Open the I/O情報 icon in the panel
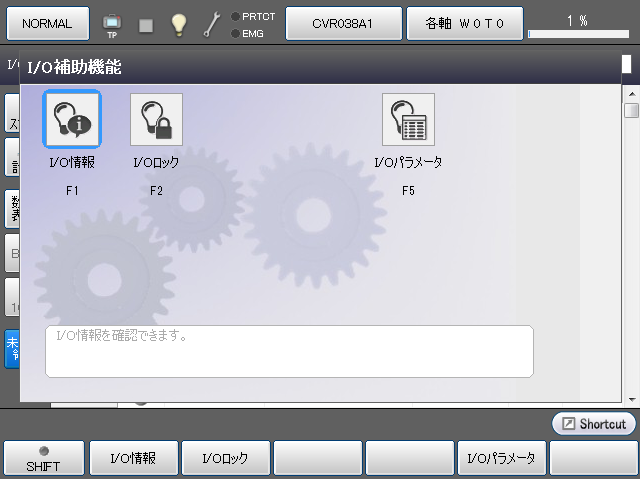This screenshot has height=480, width=642. [x=71, y=120]
